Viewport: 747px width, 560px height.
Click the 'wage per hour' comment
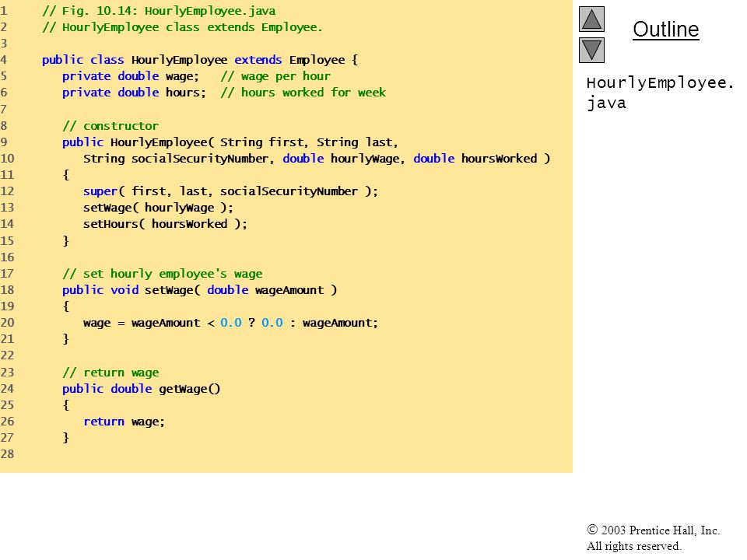pos(275,76)
